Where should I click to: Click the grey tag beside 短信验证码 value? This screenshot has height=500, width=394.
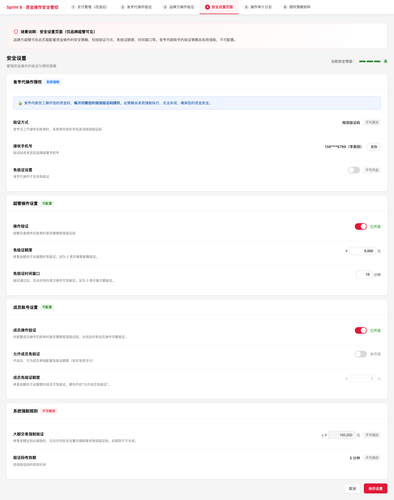coord(372,123)
